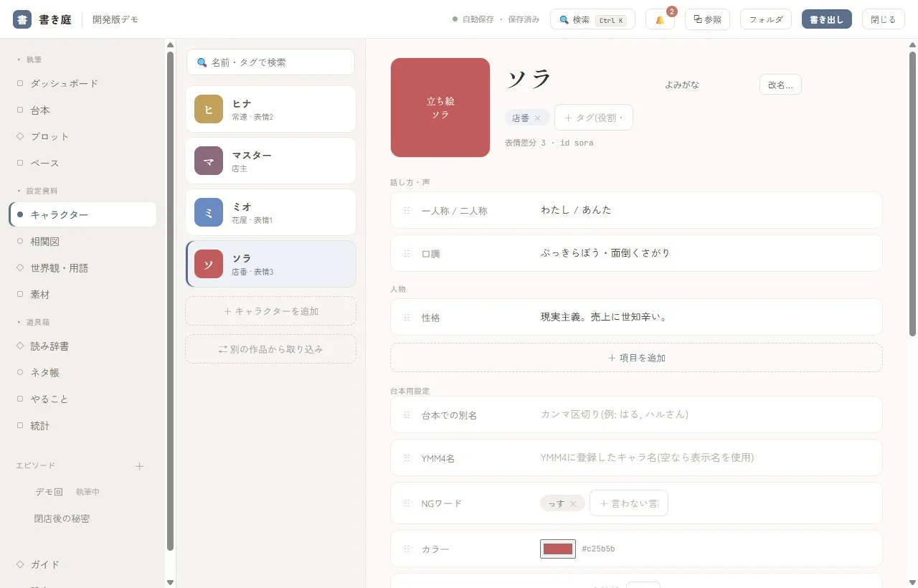Screen dimensions: 918x588
Task: Export with the 書き出し button
Action: [827, 19]
